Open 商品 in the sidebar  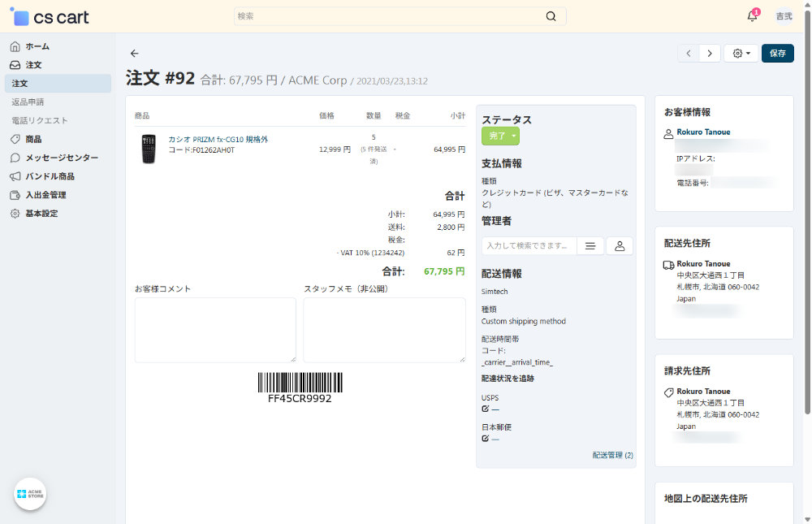[33, 139]
